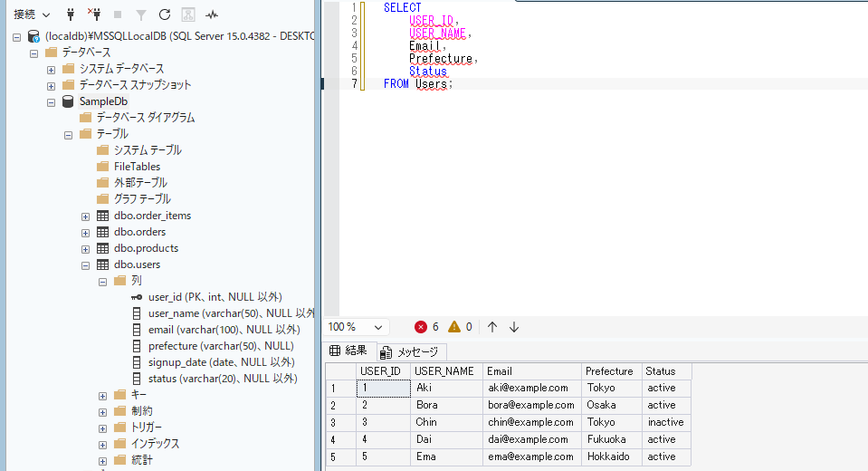Screen dimensions: 868x471
Task: Select the dbo.products table
Action: (146, 248)
